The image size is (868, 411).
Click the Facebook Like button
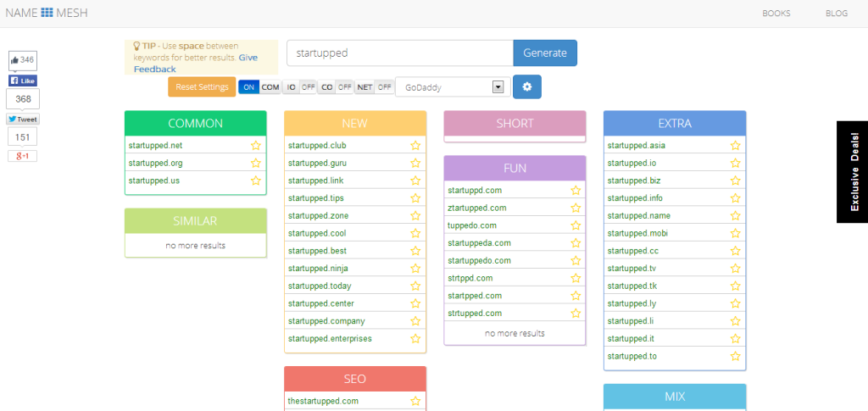pyautogui.click(x=23, y=81)
